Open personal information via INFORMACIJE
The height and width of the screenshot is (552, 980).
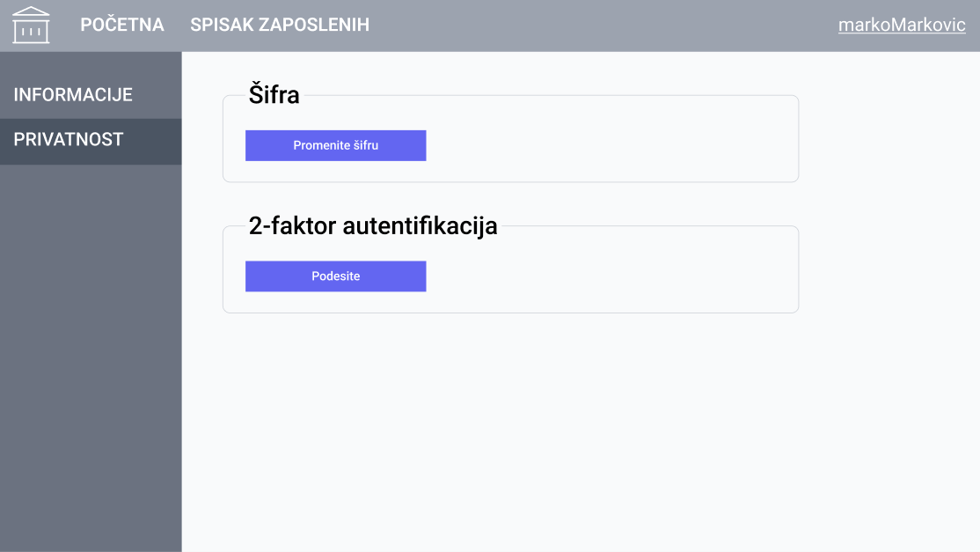pyautogui.click(x=71, y=94)
